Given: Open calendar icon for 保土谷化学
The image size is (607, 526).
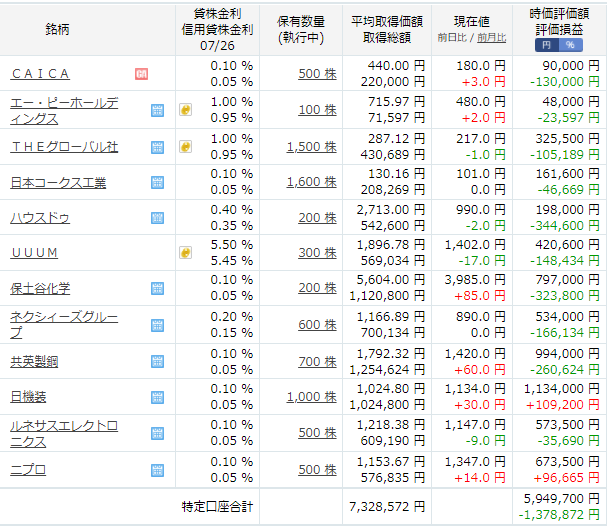Looking at the screenshot, I should click(x=157, y=288).
